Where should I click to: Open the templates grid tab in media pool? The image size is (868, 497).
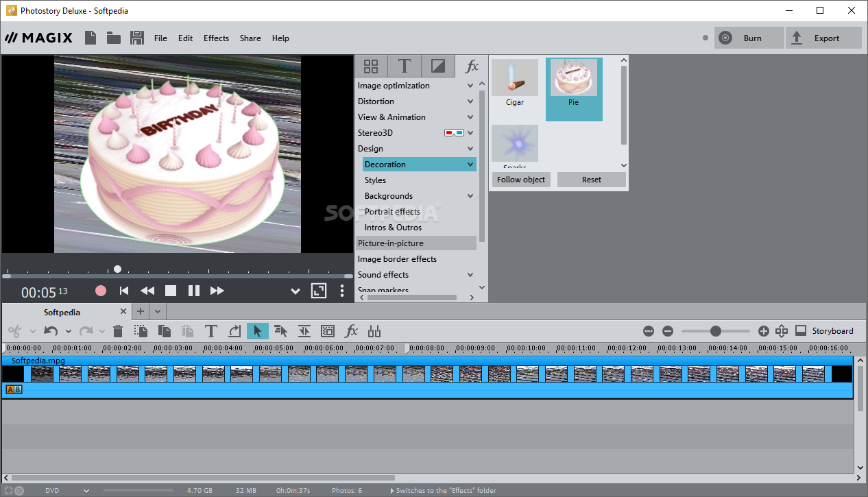pos(371,66)
